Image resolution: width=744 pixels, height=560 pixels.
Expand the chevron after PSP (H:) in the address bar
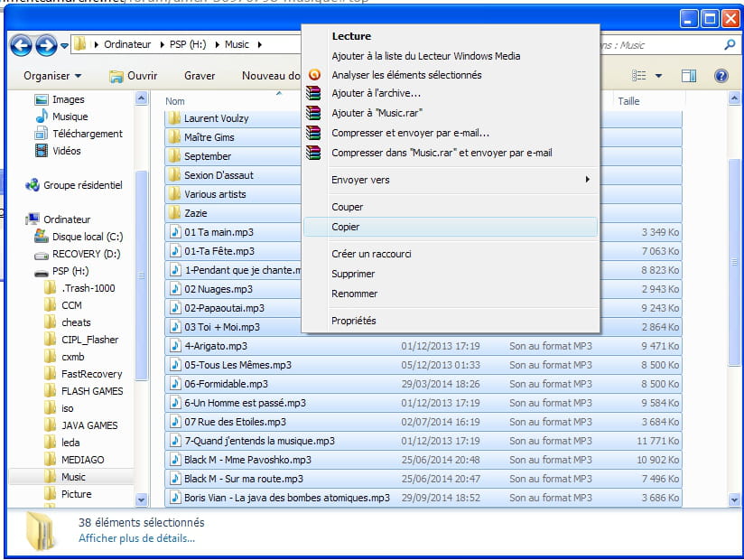(218, 44)
